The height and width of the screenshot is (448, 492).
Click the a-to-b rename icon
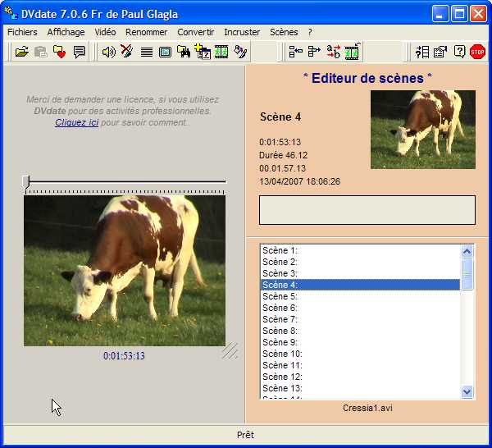[333, 52]
